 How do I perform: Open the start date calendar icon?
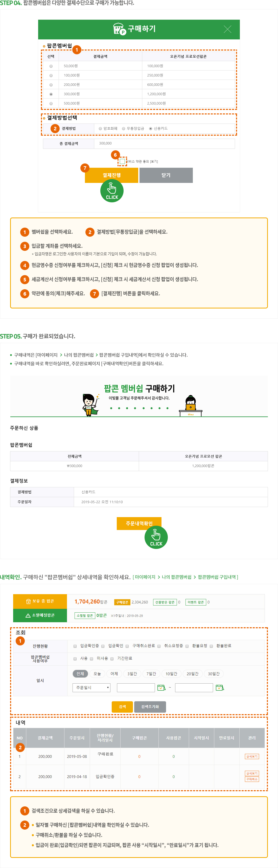(161, 687)
